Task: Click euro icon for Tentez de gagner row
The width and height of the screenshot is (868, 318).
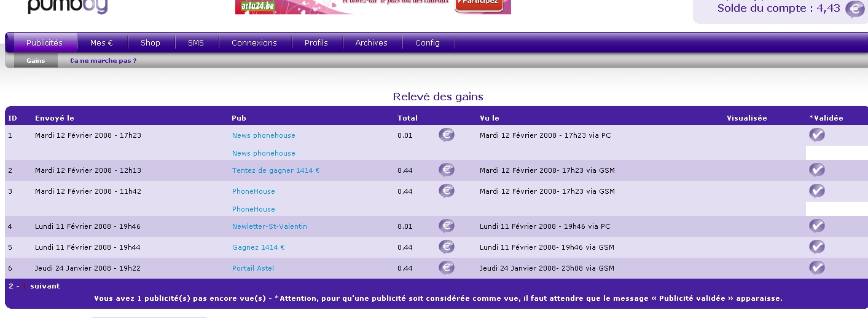Action: tap(447, 170)
